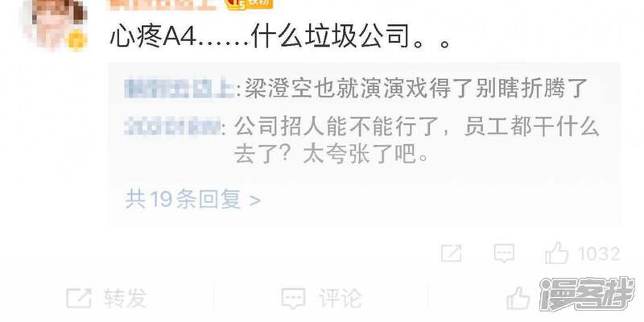Expand replies using the chevron after 共19条回复
The image size is (644, 322).
click(255, 200)
